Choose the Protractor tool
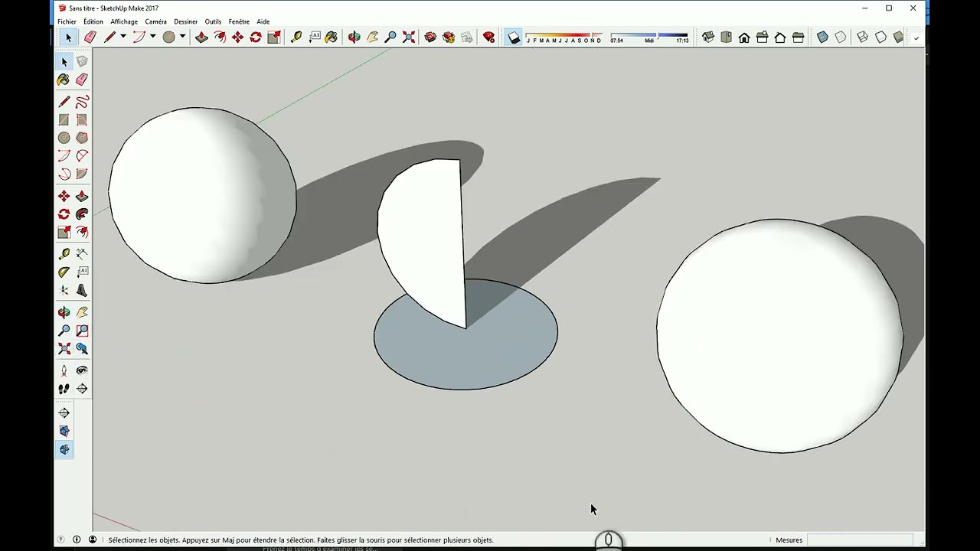The width and height of the screenshot is (980, 551). 64,272
